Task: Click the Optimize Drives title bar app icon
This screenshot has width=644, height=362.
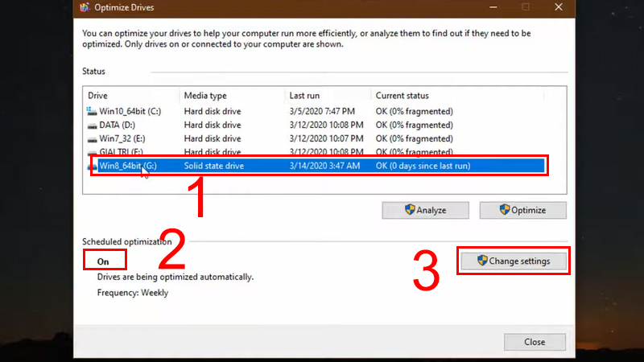Action: pos(85,7)
